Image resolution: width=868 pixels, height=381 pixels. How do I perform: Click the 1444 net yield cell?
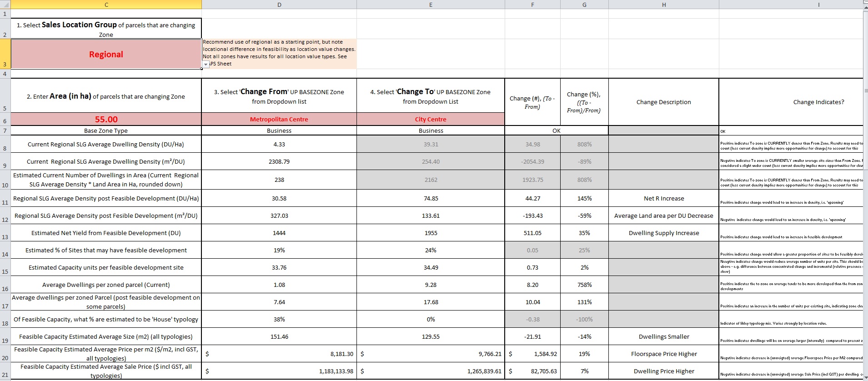tap(279, 233)
